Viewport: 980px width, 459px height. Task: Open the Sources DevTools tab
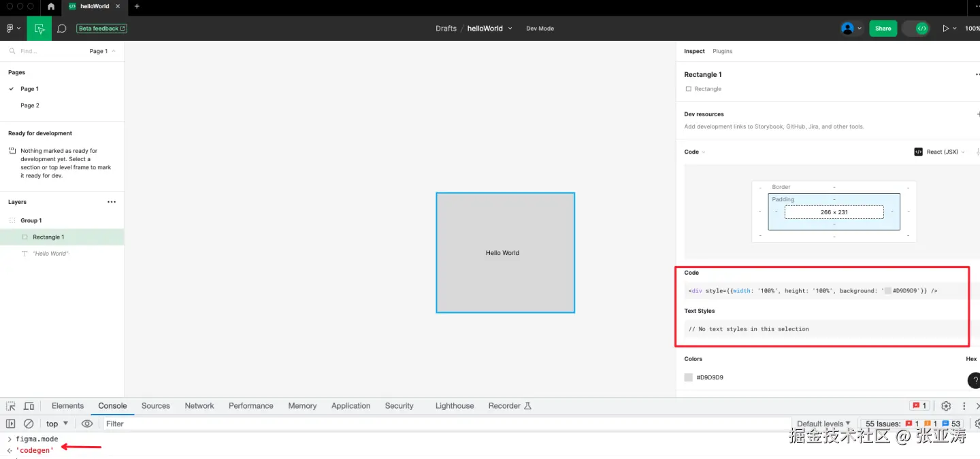pyautogui.click(x=156, y=406)
